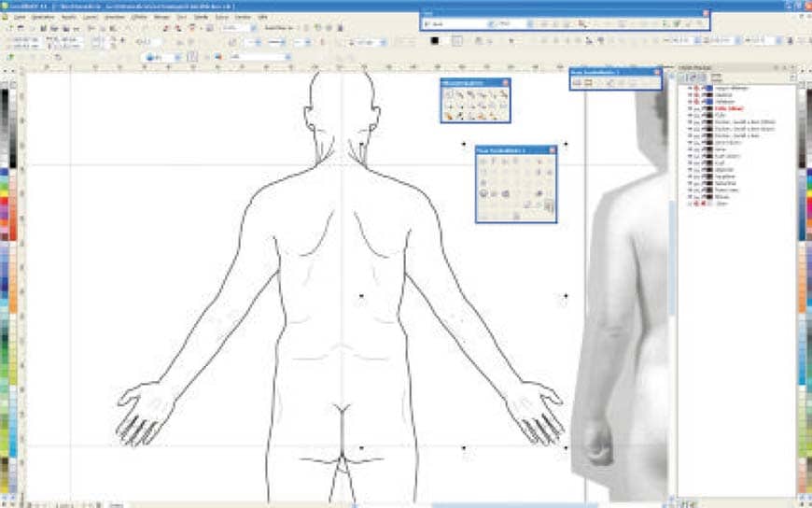Select the Pick tool in the floating toolbox
Viewport: 812px width, 508px height.
pyautogui.click(x=449, y=94)
